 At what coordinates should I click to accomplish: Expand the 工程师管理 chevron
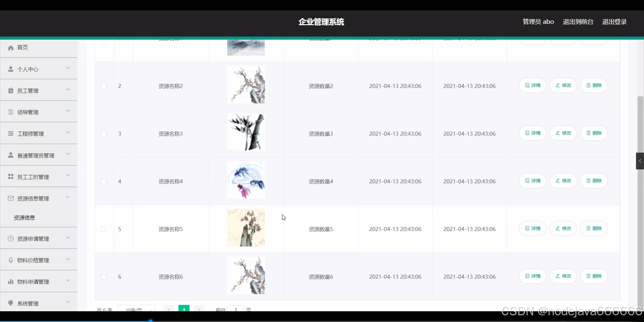[68, 132]
